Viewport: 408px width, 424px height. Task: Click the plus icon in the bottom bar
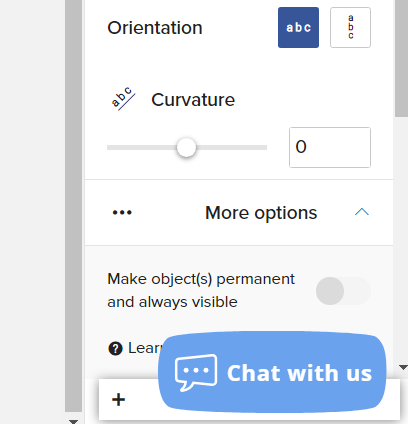(118, 399)
